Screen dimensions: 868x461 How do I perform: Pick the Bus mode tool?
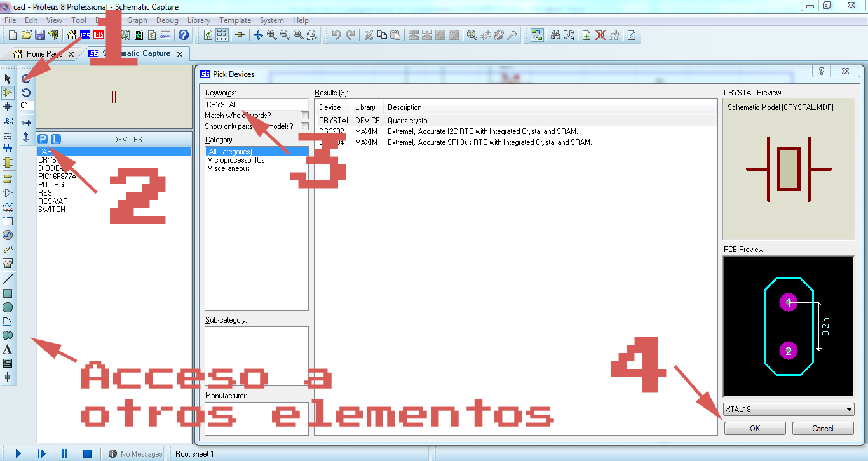pyautogui.click(x=8, y=148)
